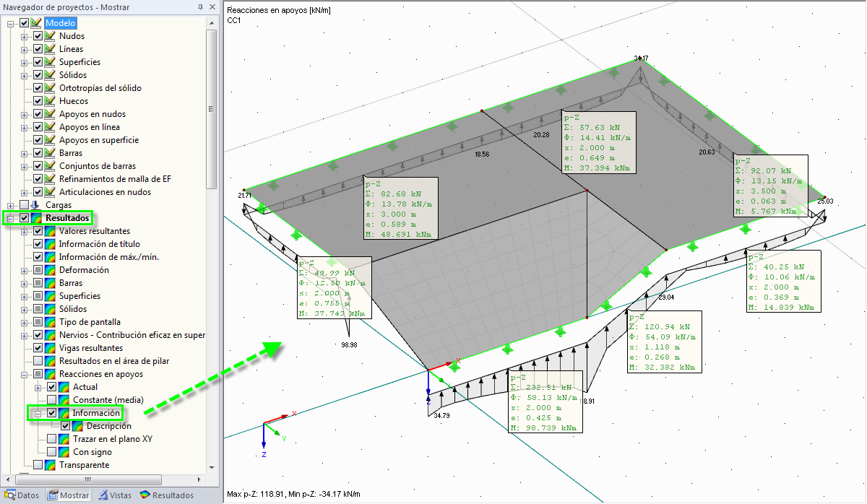Uncheck the Sólidos checkbox under Modelo
The image size is (867, 504).
pos(38,75)
